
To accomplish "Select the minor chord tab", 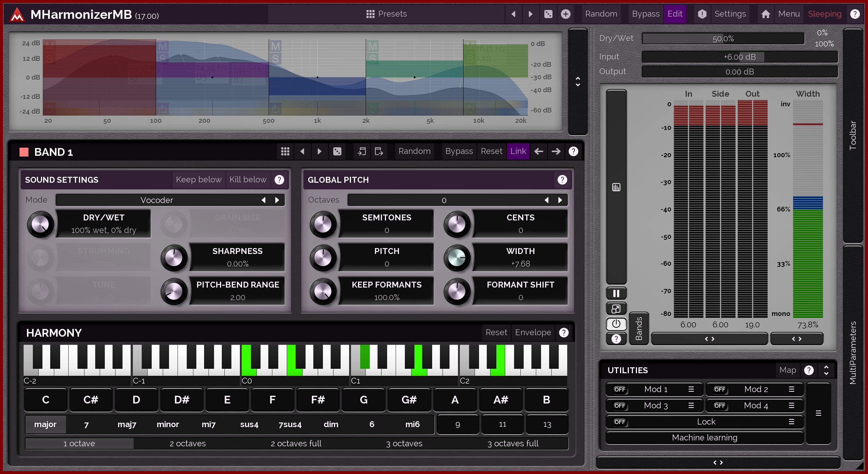I will pyautogui.click(x=168, y=425).
